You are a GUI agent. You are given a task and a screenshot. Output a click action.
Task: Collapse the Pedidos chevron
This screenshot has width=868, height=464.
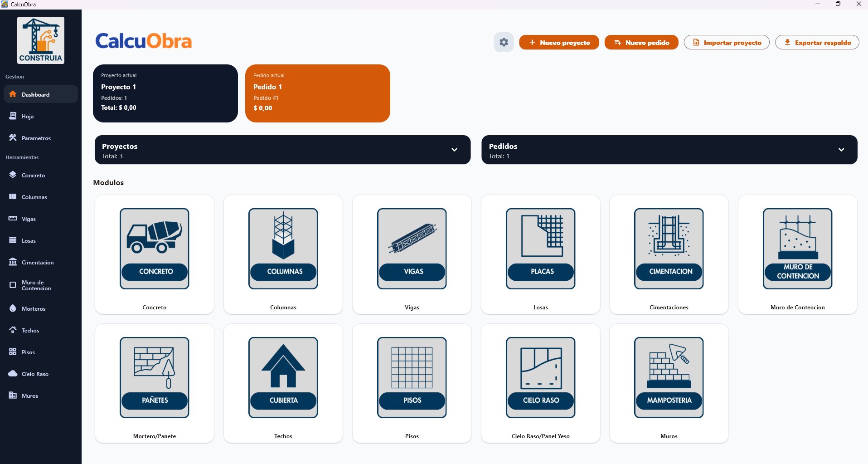pyautogui.click(x=842, y=150)
